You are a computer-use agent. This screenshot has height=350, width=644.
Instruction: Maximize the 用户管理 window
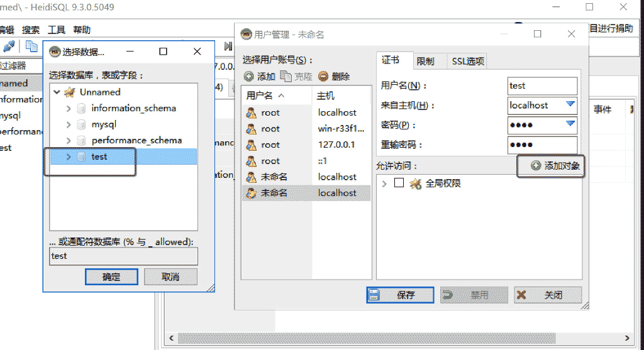click(537, 34)
